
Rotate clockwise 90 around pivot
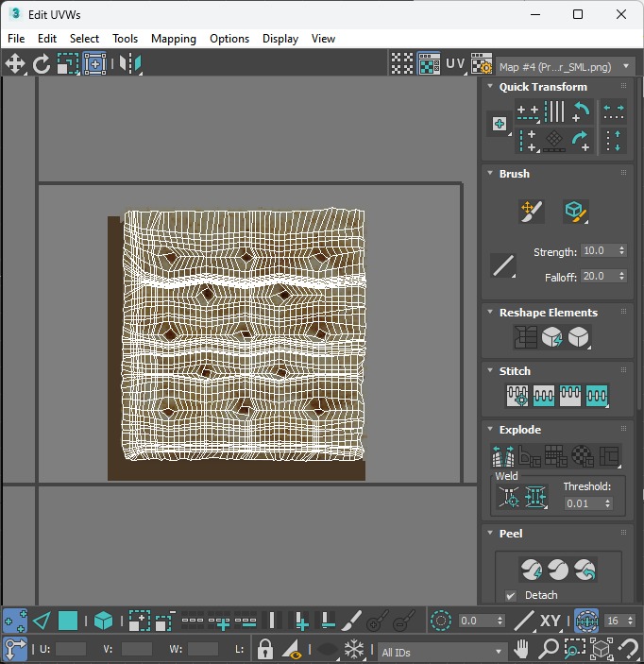click(x=581, y=141)
